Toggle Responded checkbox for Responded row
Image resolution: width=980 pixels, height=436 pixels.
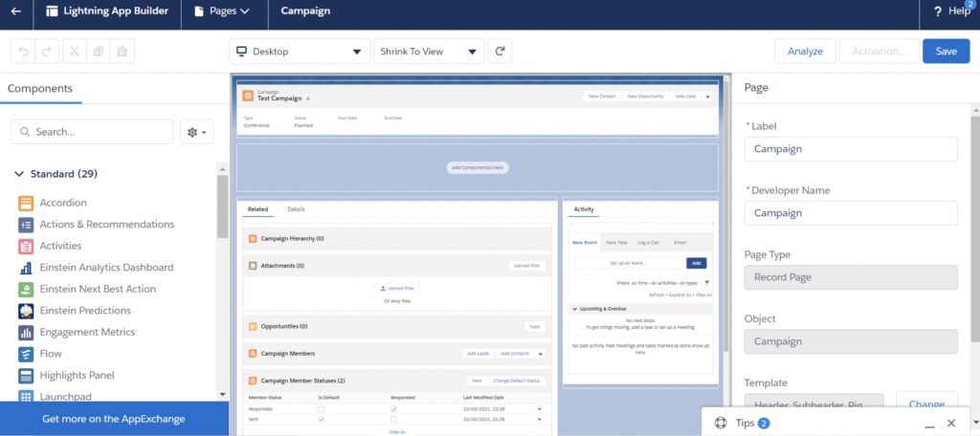pos(393,409)
